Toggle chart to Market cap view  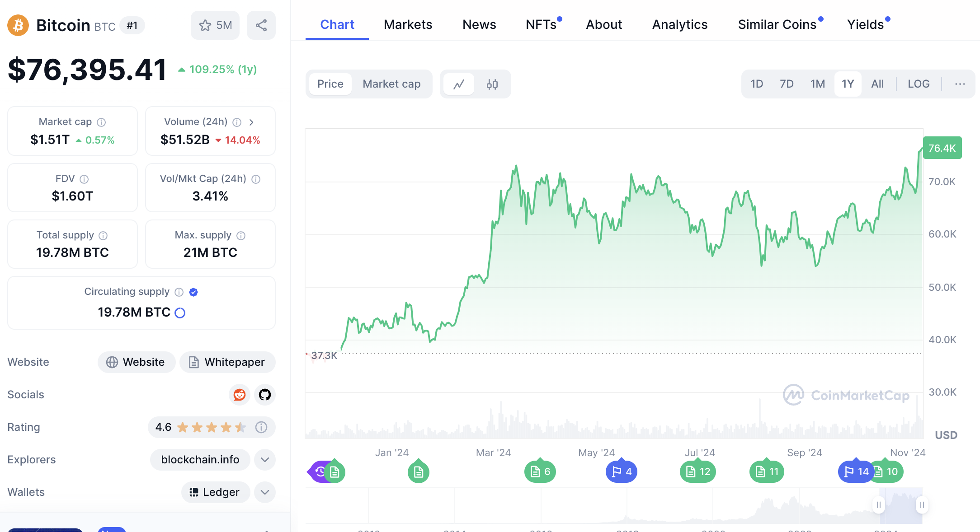click(391, 84)
